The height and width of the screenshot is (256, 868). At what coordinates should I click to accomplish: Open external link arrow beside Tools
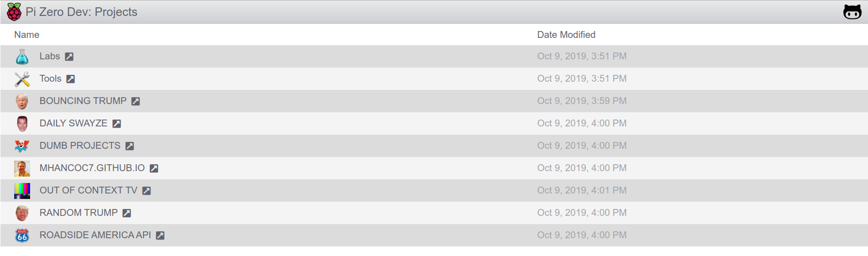click(x=70, y=79)
